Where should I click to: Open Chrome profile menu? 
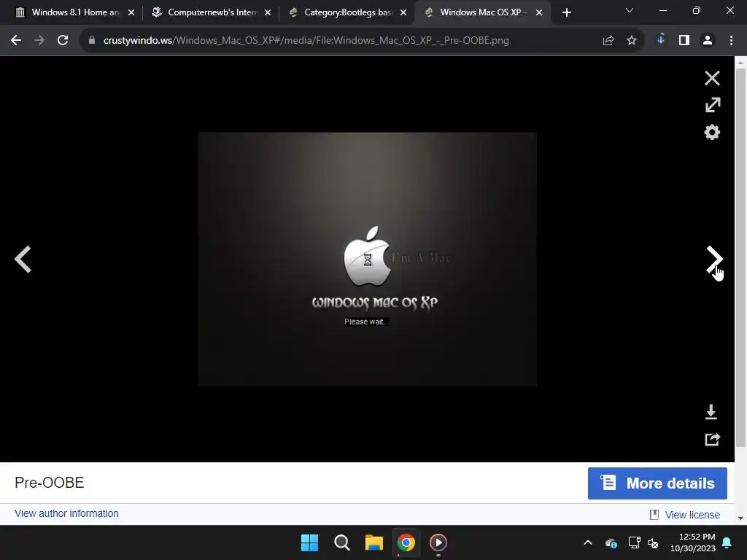tap(708, 41)
